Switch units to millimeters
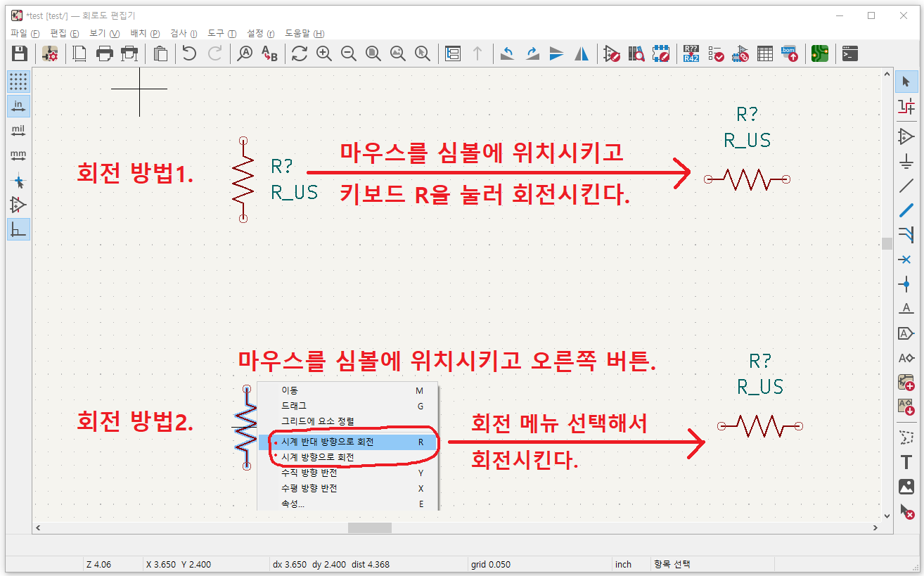924x576 pixels. pyautogui.click(x=18, y=155)
